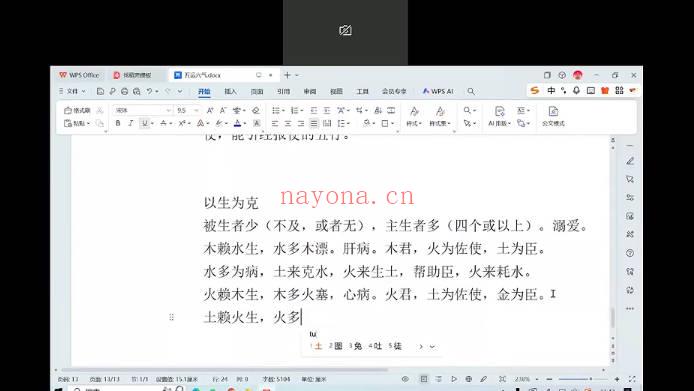The height and width of the screenshot is (391, 694).
Task: Toggle justified alignment
Action: click(314, 123)
